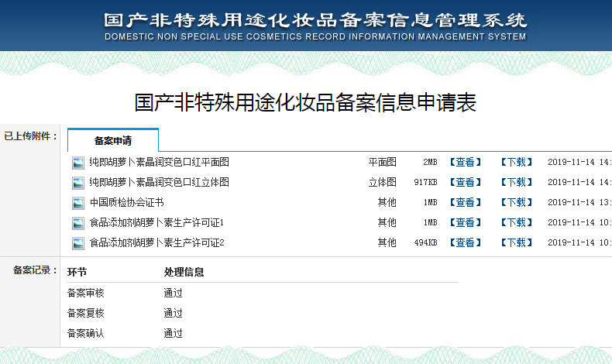612x364 pixels.
Task: Click the 备案确认 record row
Action: coord(263,334)
